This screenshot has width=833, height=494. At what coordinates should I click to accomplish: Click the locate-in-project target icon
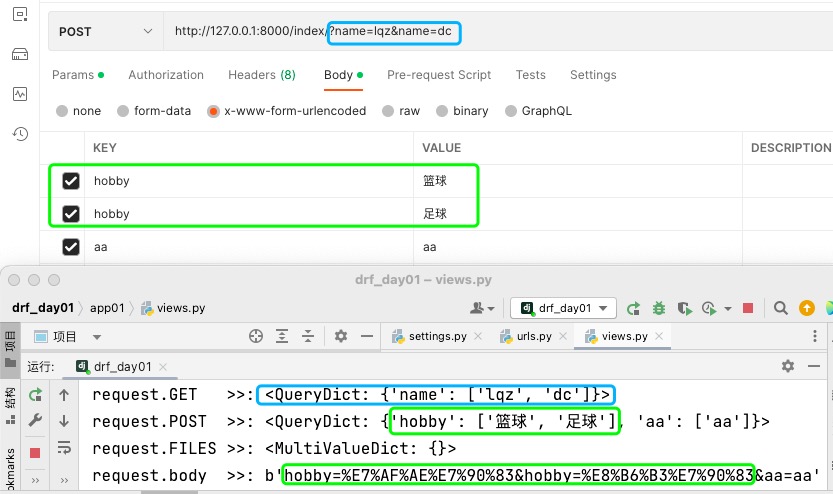[x=255, y=336]
